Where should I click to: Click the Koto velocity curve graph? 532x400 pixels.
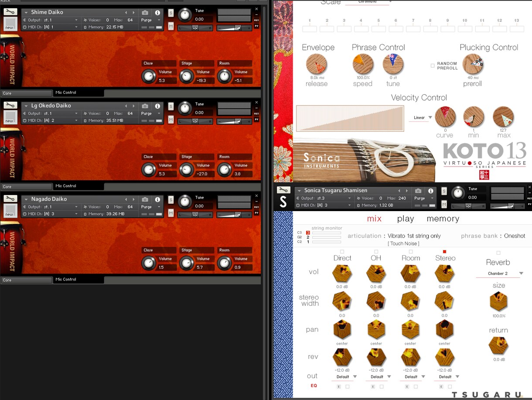point(350,118)
